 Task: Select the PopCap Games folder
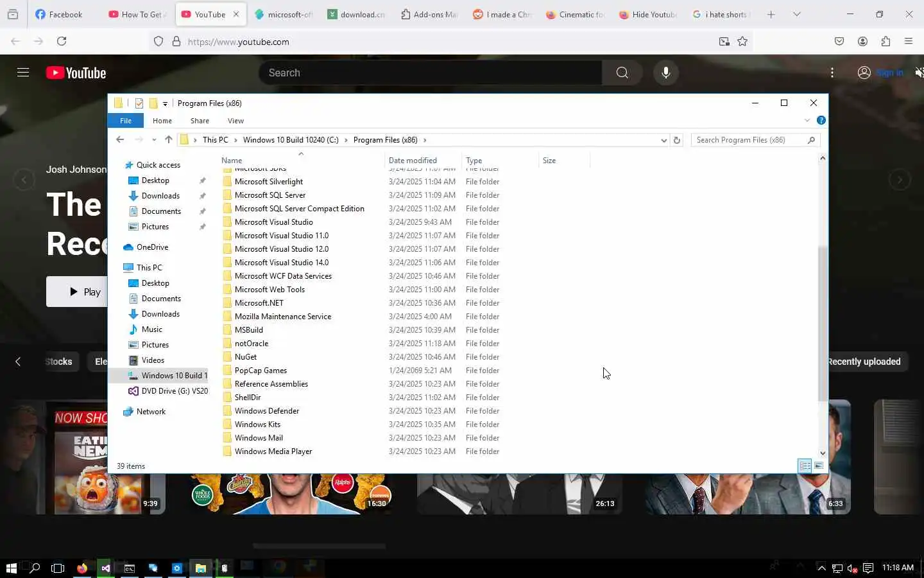(x=261, y=371)
